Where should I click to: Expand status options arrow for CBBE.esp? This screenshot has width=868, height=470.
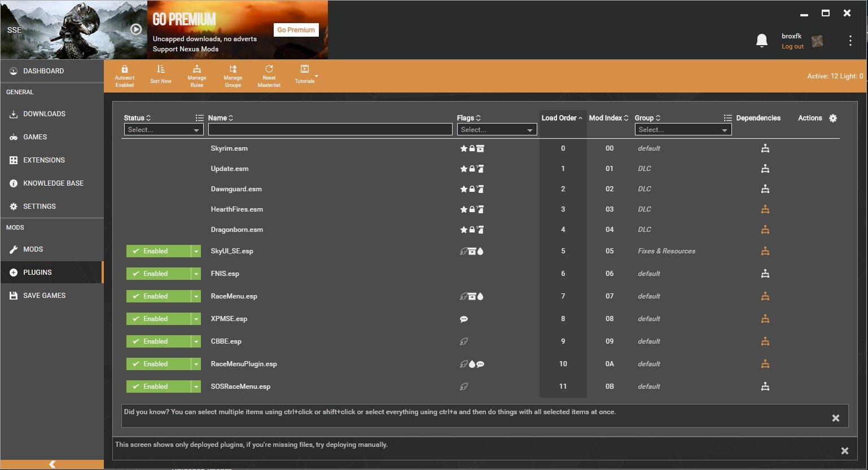196,341
